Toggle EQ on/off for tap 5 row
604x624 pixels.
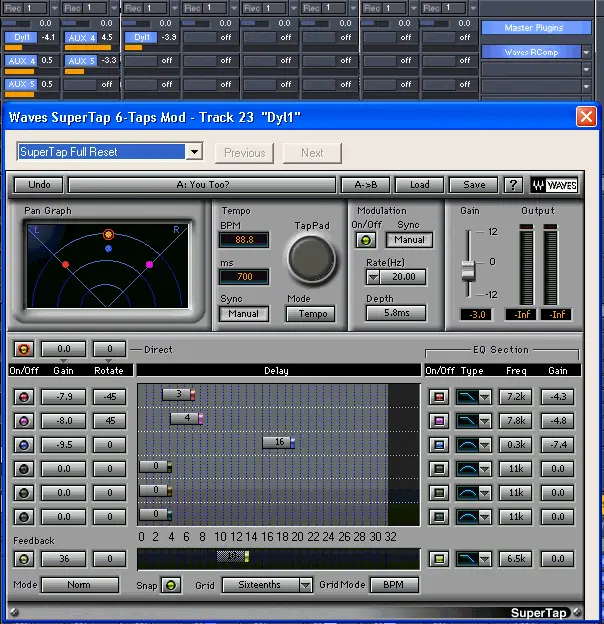click(439, 493)
